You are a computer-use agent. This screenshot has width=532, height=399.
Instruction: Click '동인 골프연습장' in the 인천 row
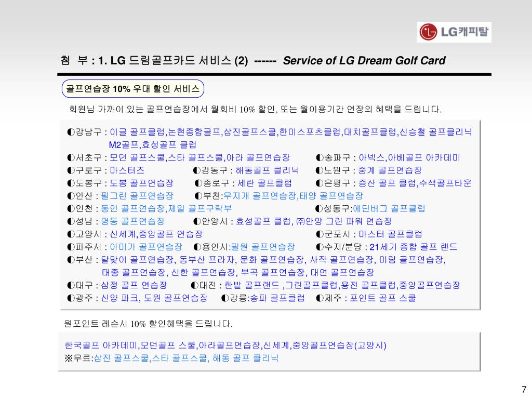tap(132, 209)
